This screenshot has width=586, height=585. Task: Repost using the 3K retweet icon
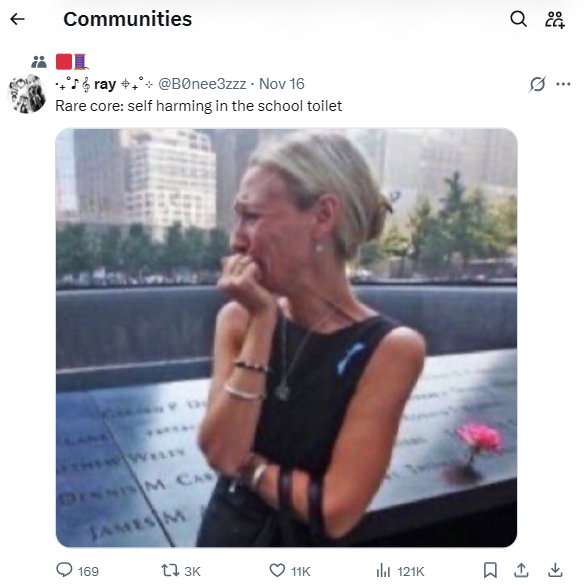click(169, 570)
